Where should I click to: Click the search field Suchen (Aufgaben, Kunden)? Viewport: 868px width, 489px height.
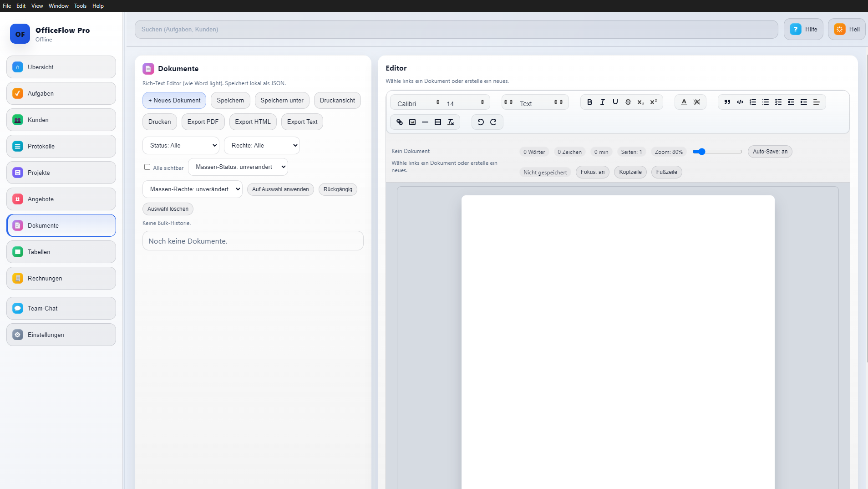coord(456,29)
